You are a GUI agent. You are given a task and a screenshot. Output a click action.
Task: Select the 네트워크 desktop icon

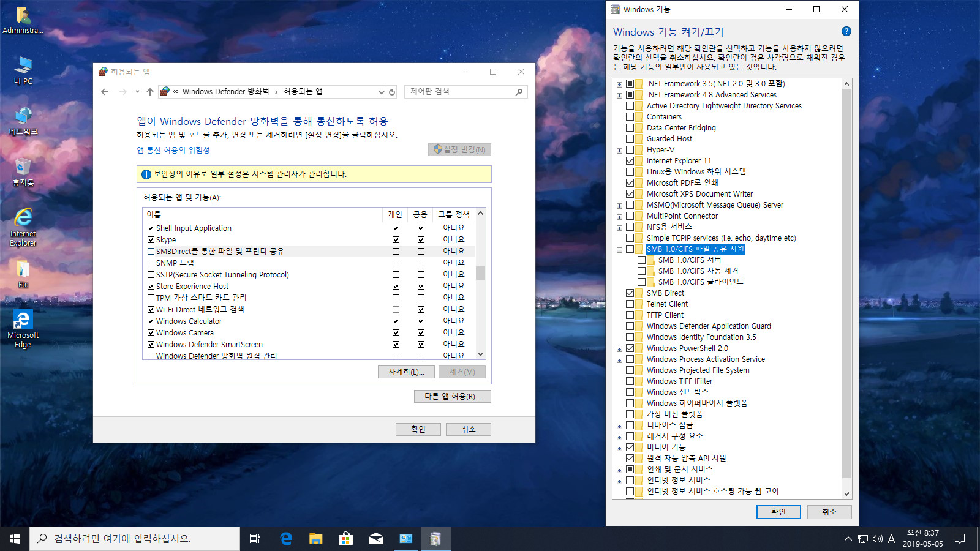point(23,121)
